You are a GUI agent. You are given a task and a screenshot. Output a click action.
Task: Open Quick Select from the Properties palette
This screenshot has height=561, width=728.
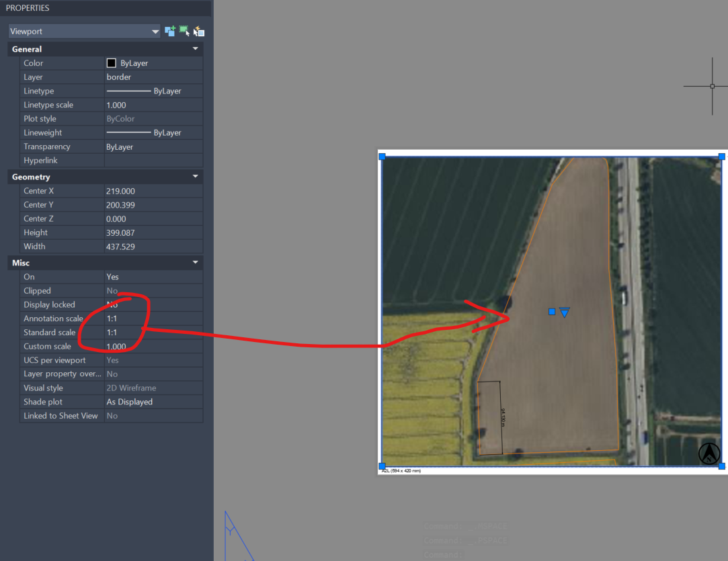[x=199, y=31]
